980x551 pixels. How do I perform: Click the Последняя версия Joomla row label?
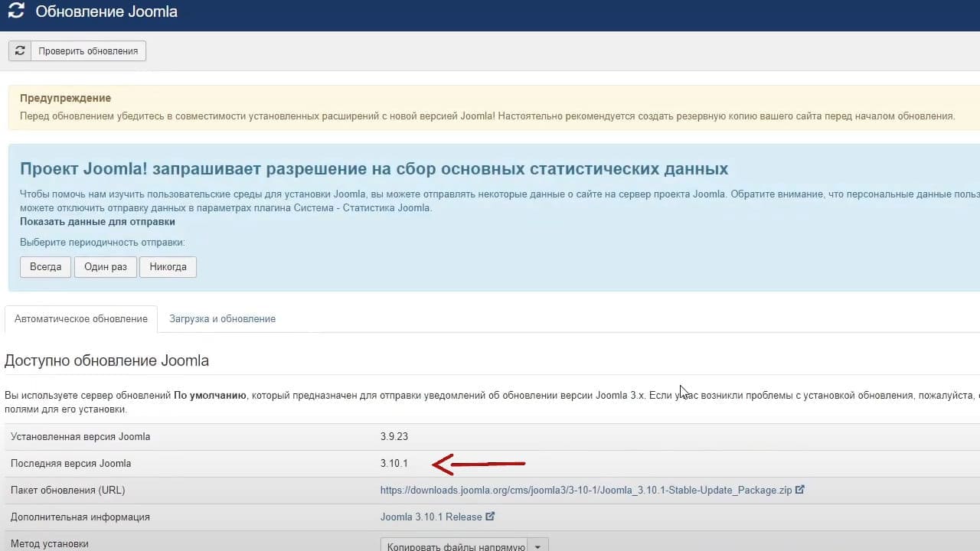click(70, 464)
